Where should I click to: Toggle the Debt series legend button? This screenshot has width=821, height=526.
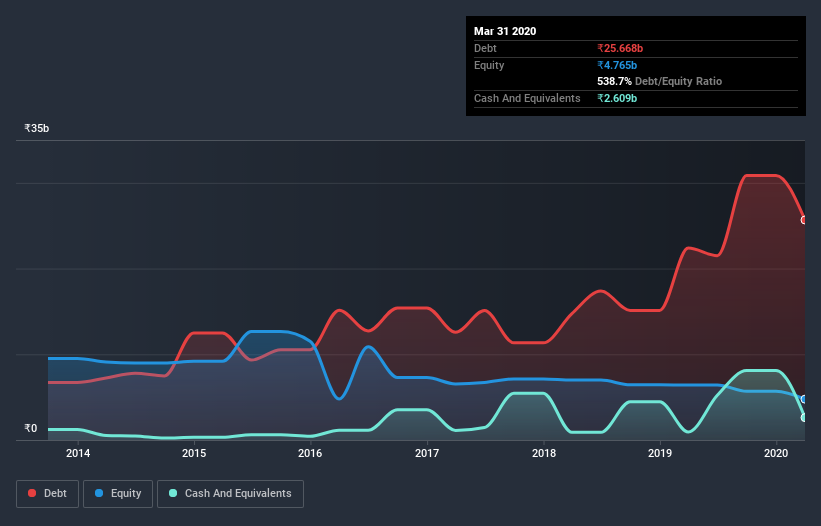click(47, 494)
